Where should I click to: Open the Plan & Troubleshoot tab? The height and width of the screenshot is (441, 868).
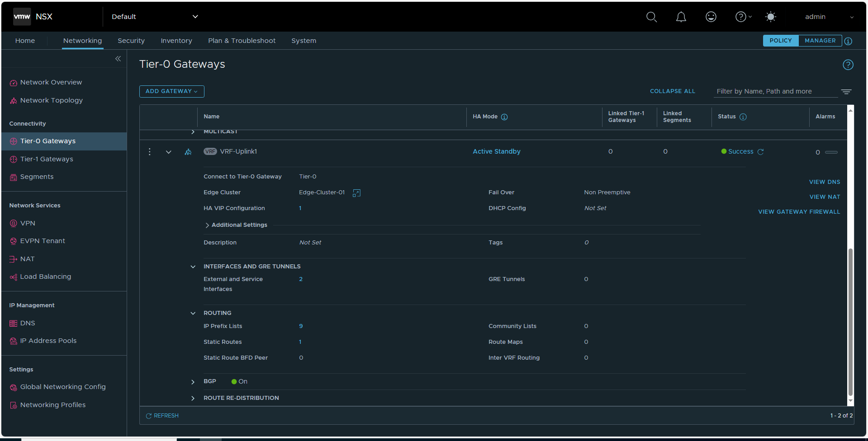242,41
